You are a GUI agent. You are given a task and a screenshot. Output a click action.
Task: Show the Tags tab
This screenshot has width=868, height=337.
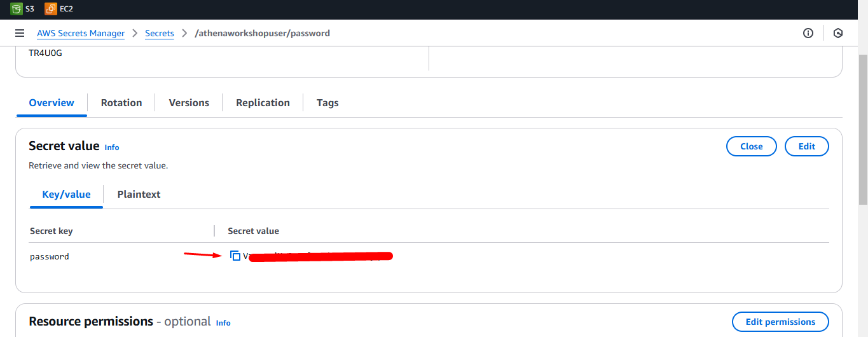327,102
